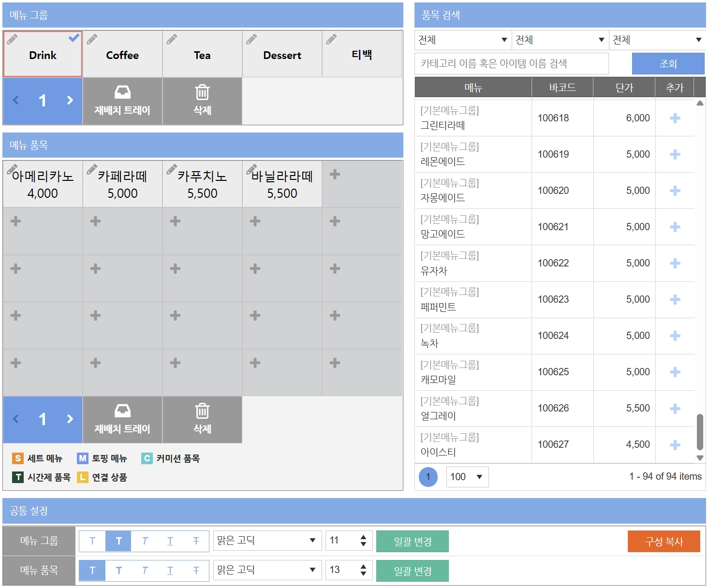Toggle bold style for 메뉴 그룹 font
The image size is (709, 588).
tap(118, 541)
